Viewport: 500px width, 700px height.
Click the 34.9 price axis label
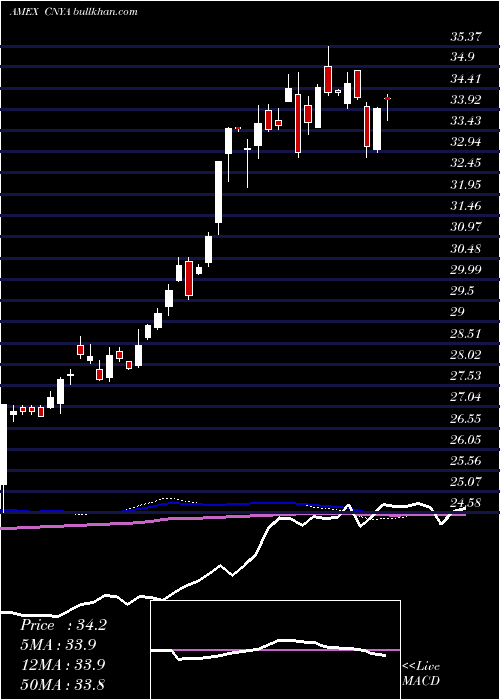pyautogui.click(x=463, y=58)
